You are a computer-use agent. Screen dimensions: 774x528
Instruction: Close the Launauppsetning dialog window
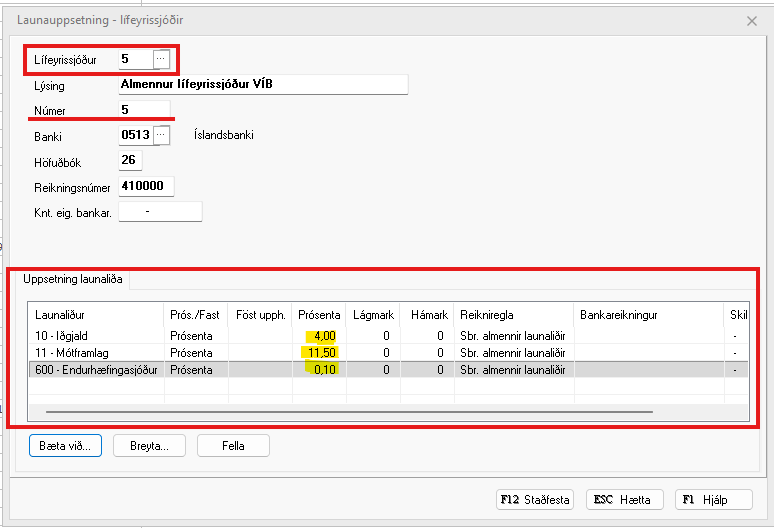point(751,20)
